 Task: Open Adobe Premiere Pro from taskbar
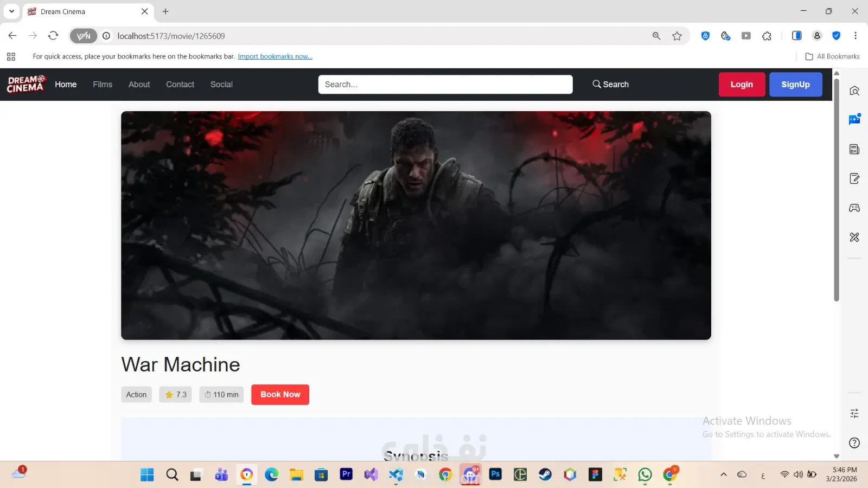(346, 474)
